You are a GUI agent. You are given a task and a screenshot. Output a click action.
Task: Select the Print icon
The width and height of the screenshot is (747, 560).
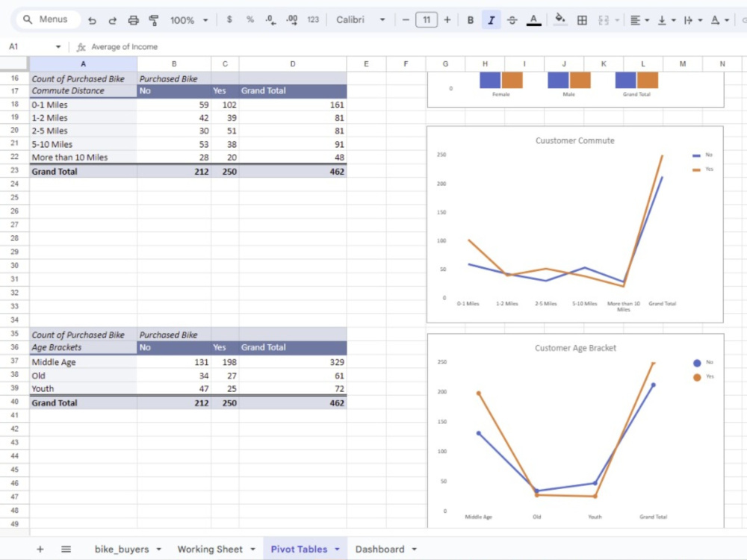134,19
